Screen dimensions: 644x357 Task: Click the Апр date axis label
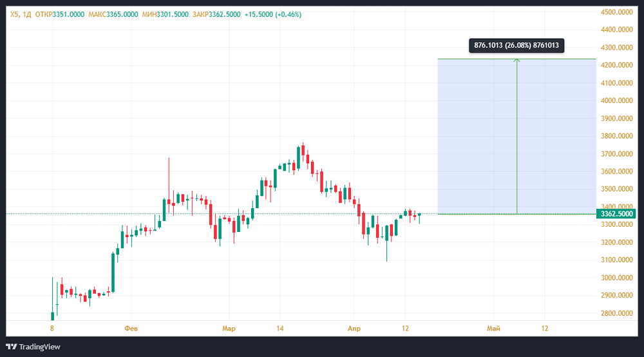[x=354, y=329]
